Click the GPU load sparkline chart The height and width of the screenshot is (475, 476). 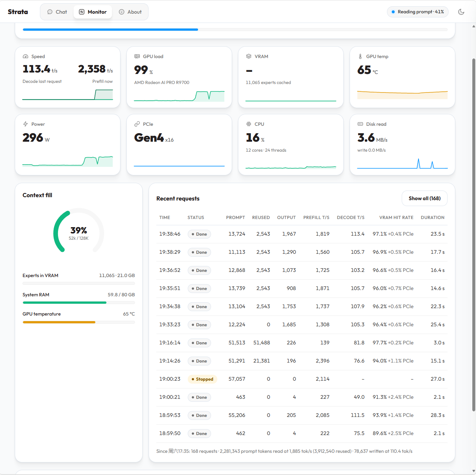pyautogui.click(x=179, y=96)
